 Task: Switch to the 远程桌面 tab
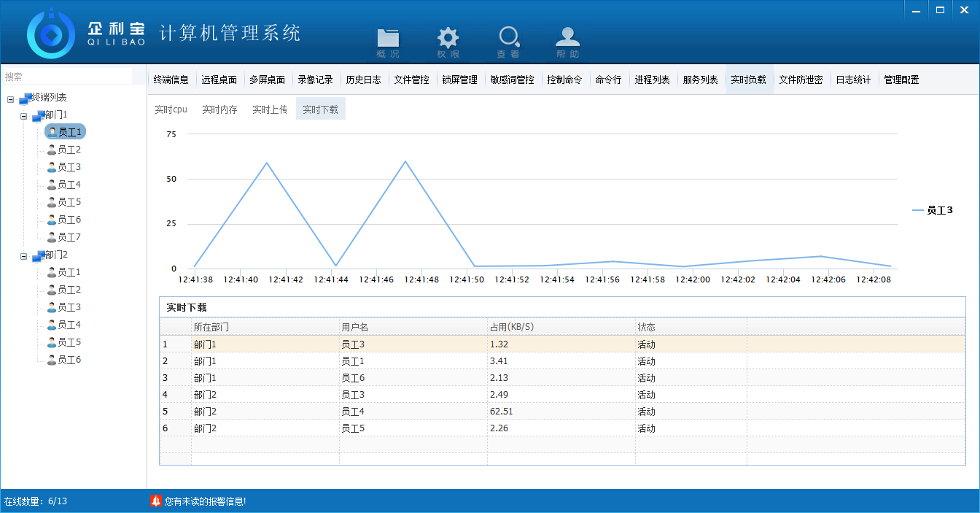click(219, 80)
